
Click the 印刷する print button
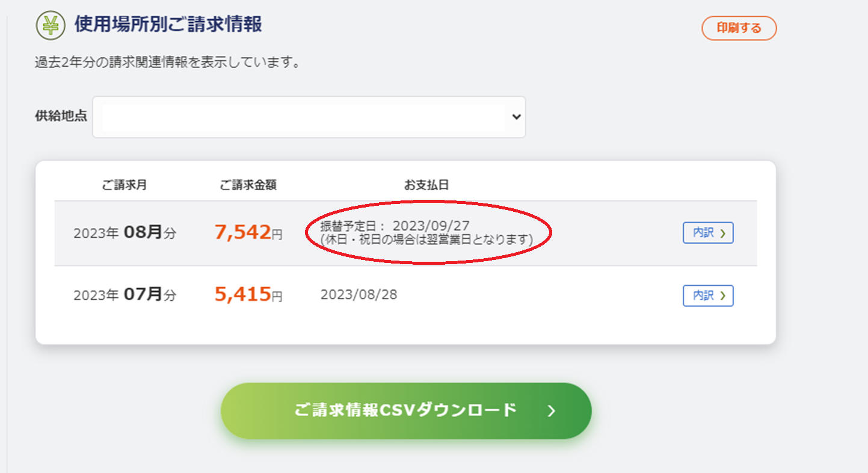pyautogui.click(x=739, y=28)
